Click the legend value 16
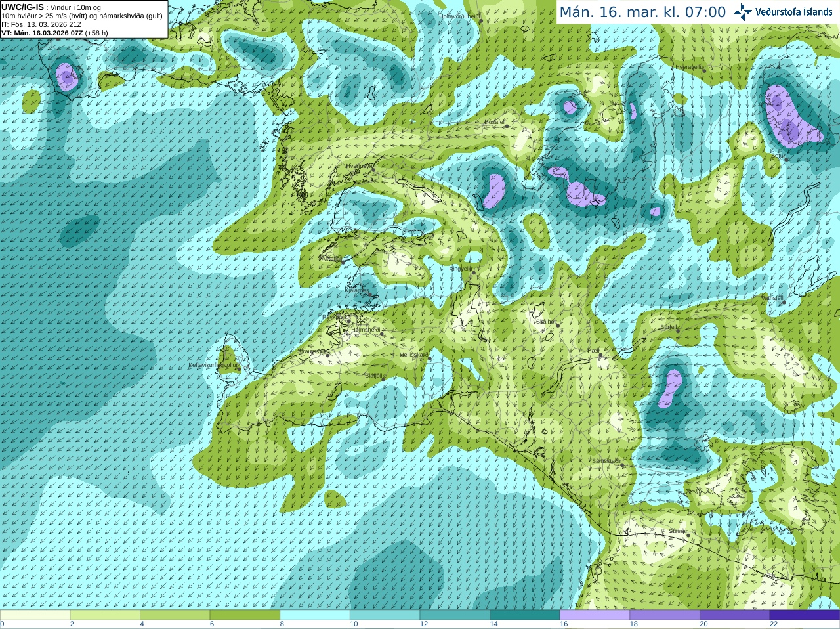The height and width of the screenshot is (629, 840). coord(564,624)
